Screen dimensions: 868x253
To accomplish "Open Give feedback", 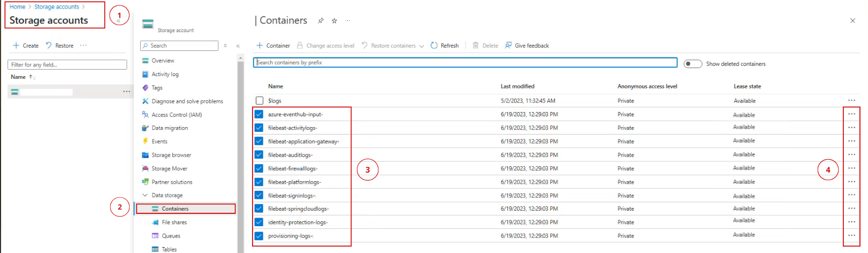I will coord(527,46).
